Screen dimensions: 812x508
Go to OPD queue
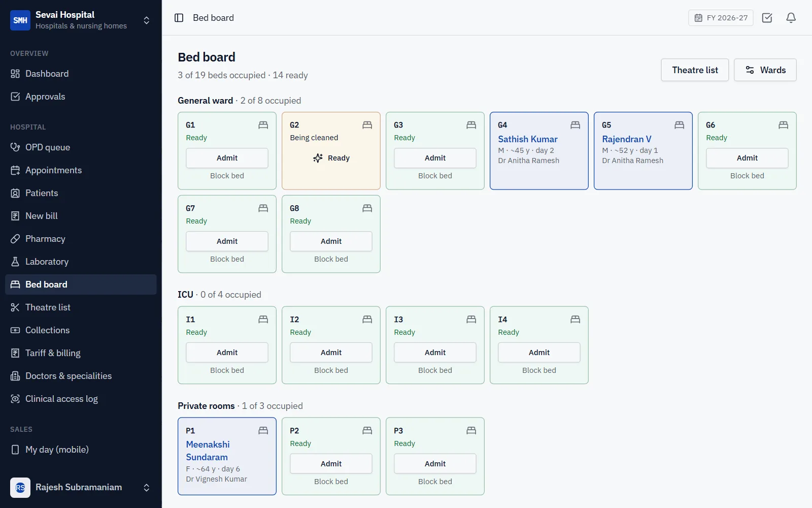pyautogui.click(x=81, y=147)
